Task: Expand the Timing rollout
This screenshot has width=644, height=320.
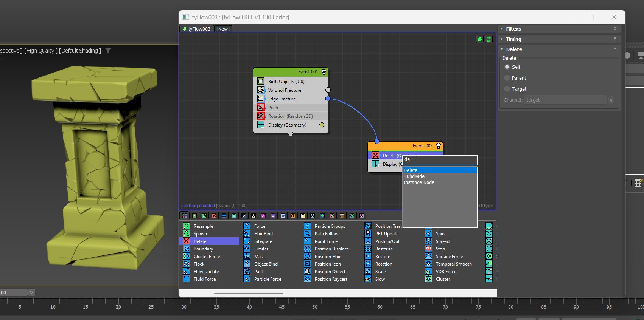Action: [513, 39]
